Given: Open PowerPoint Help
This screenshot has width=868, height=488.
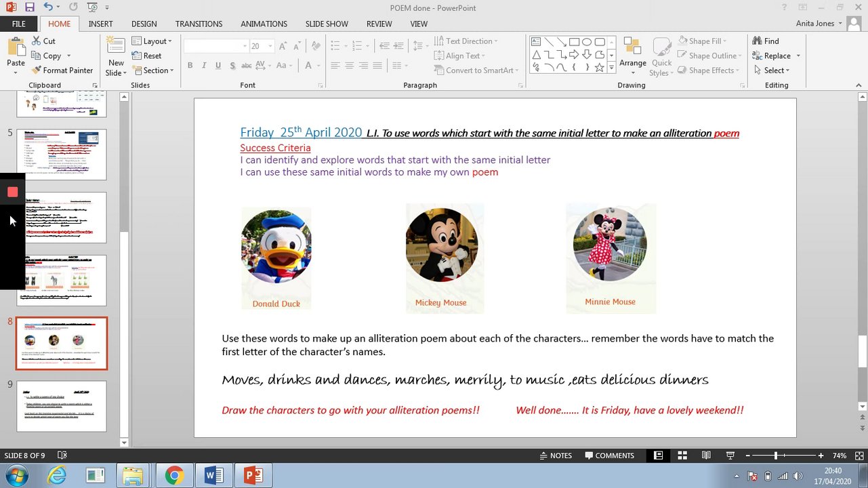Looking at the screenshot, I should (x=785, y=7).
